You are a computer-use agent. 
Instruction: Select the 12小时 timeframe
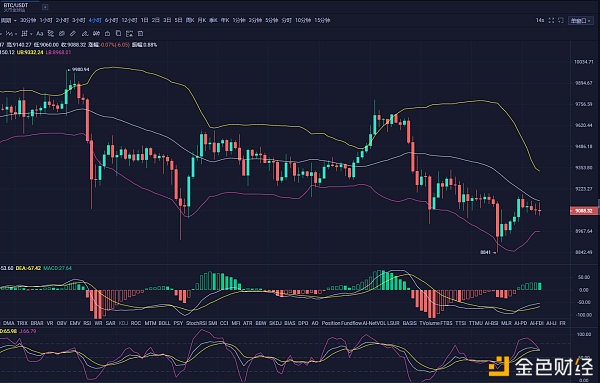pyautogui.click(x=129, y=20)
